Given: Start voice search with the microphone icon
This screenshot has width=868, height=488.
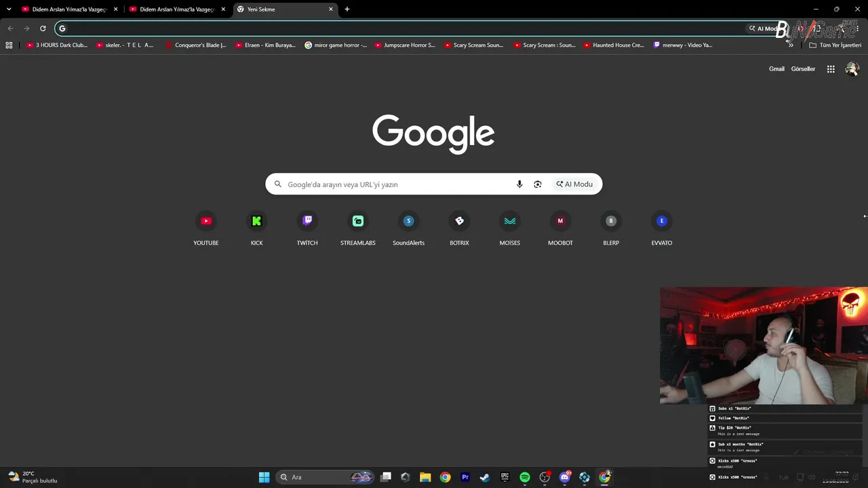Looking at the screenshot, I should (519, 184).
